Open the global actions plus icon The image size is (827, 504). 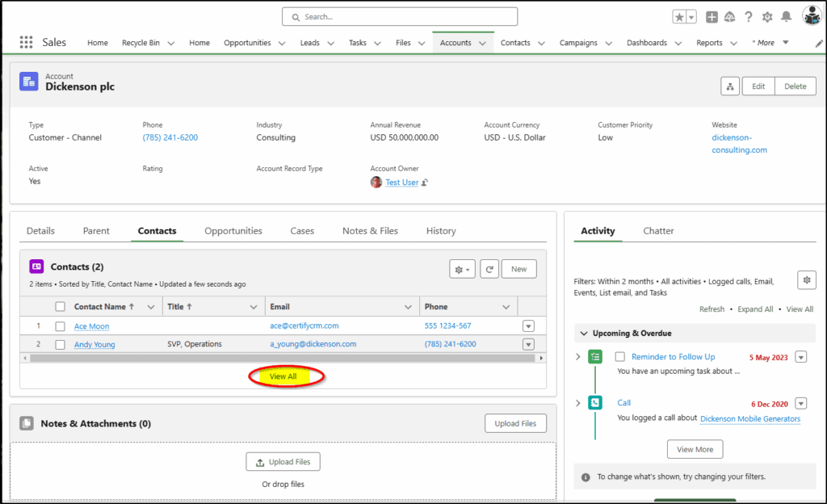click(x=712, y=17)
